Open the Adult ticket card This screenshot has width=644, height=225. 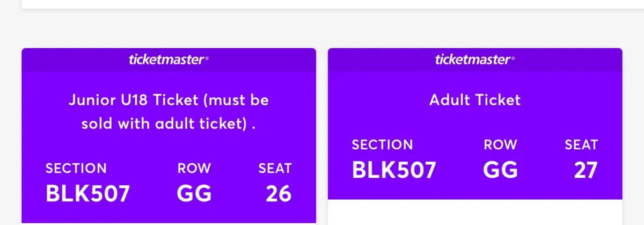point(475,124)
